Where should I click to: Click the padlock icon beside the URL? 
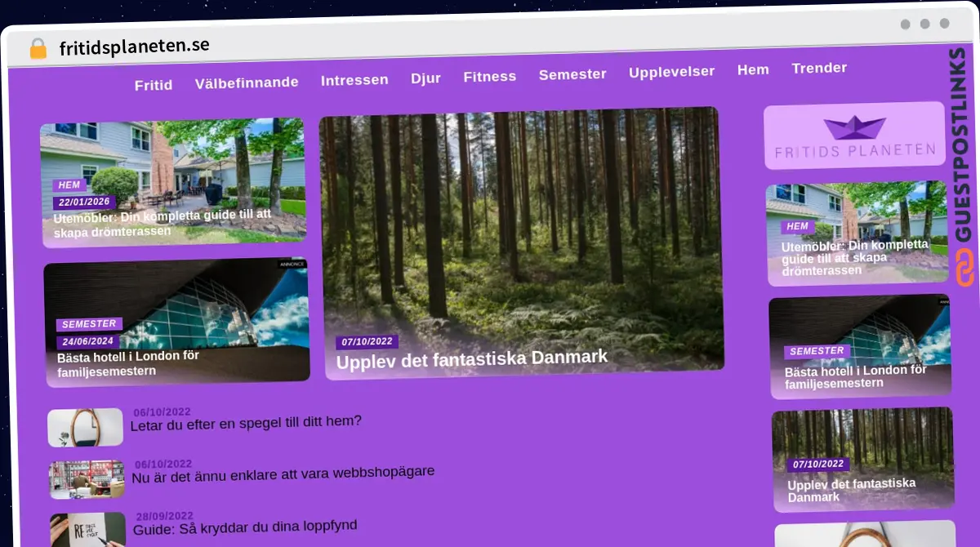[38, 49]
